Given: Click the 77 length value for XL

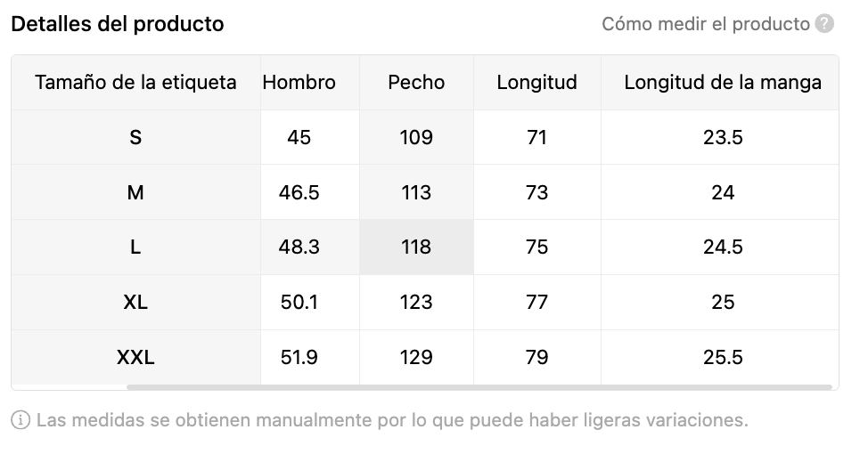Looking at the screenshot, I should tap(537, 302).
